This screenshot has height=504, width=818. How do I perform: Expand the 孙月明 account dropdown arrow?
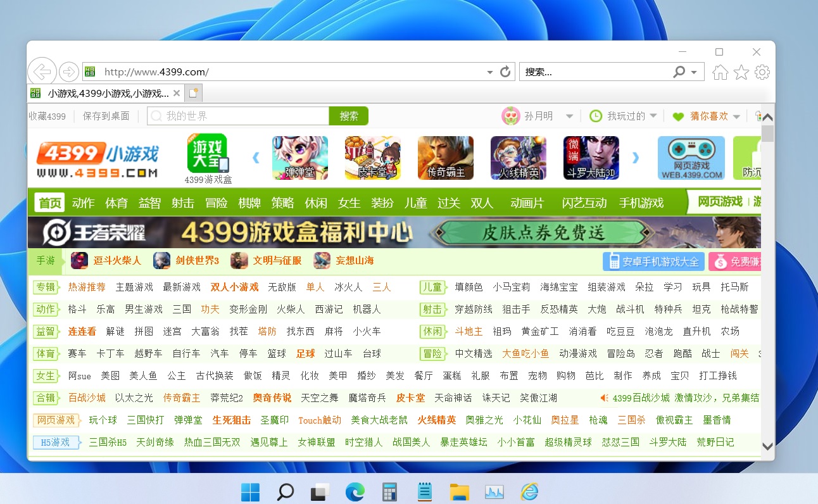click(x=569, y=117)
